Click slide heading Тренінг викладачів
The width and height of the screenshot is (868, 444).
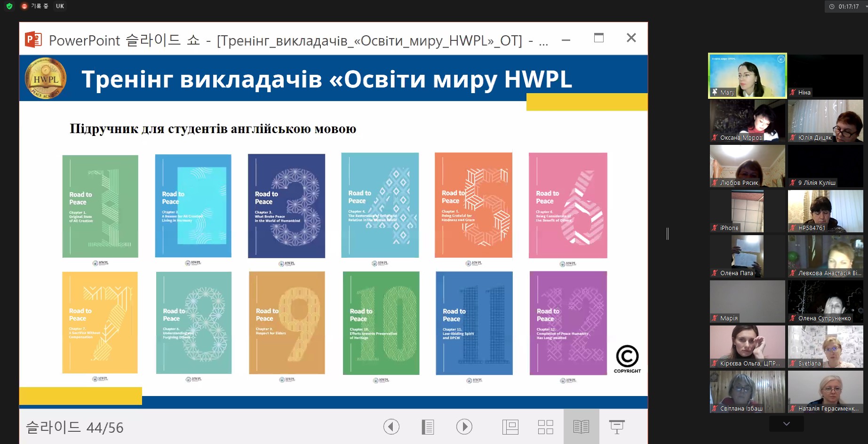326,79
